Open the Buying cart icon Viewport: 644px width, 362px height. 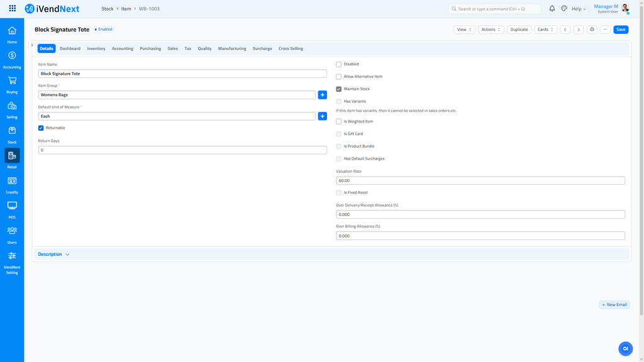tap(12, 81)
